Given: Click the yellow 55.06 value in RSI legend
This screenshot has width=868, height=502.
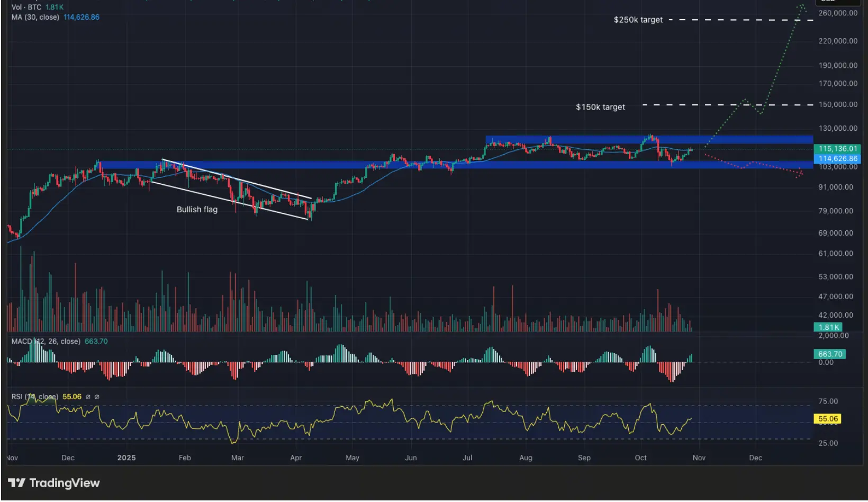Looking at the screenshot, I should (72, 397).
